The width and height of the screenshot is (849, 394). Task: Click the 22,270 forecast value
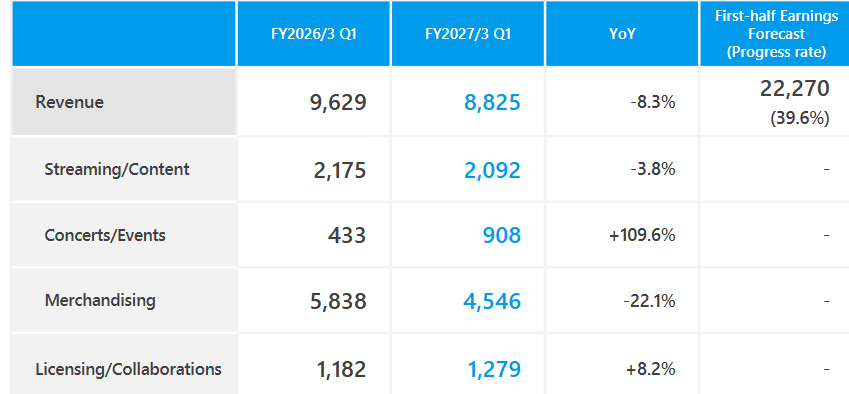click(794, 88)
